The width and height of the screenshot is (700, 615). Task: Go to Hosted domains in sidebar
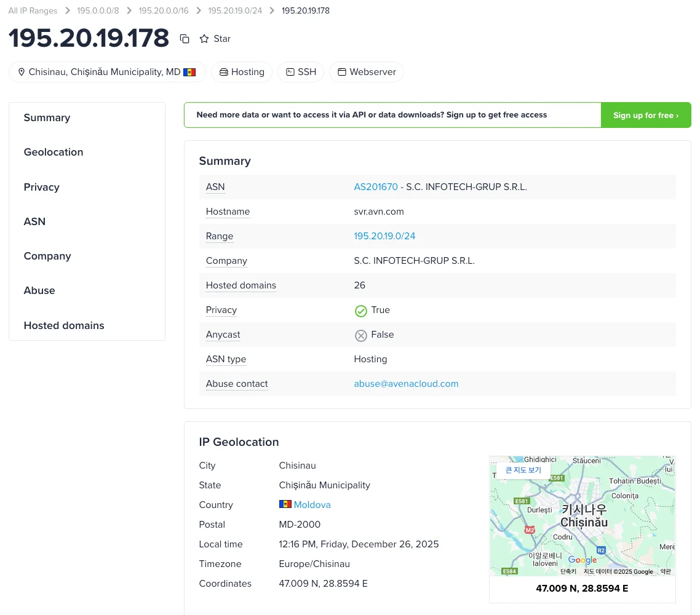[x=64, y=325]
